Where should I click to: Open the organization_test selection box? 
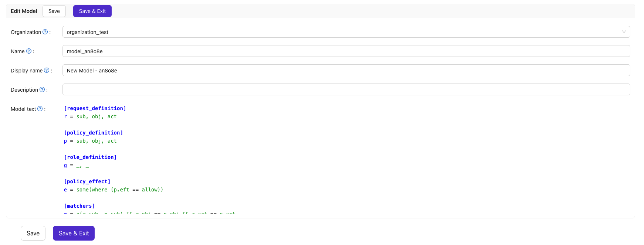346,32
